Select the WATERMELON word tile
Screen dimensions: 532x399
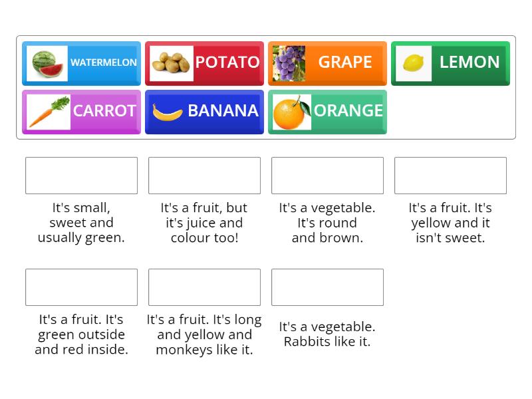[x=100, y=63]
